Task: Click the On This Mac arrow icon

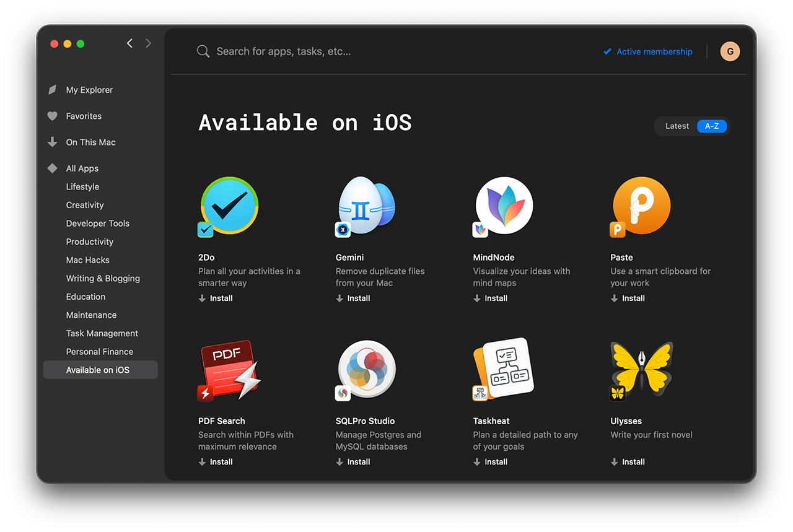Action: coord(53,142)
